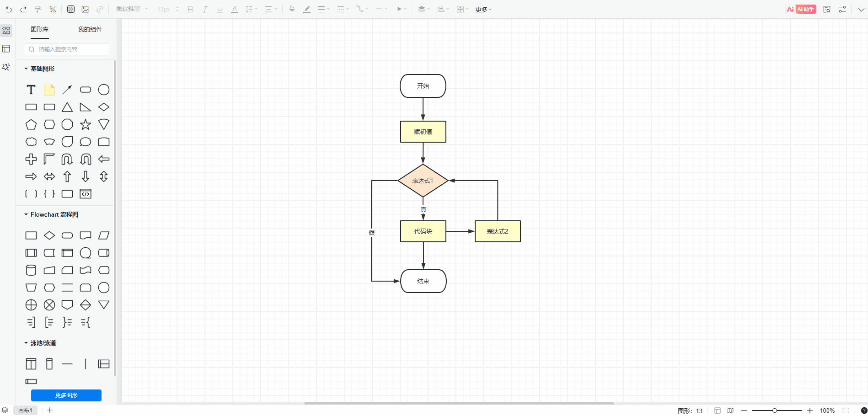Screen dimensions: 868x416
Task: Select the format painter tool
Action: [38, 9]
